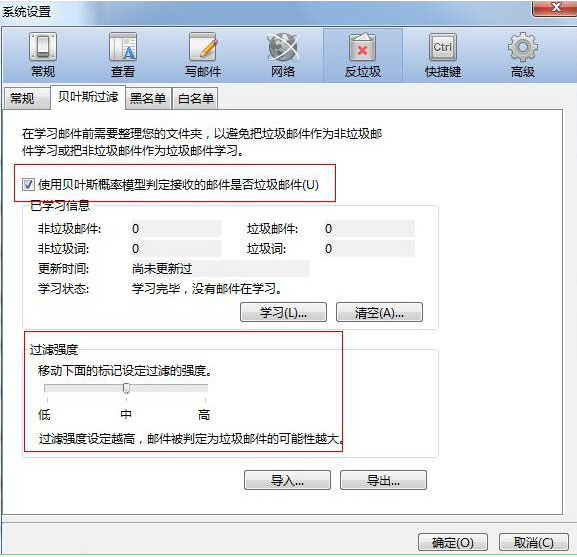Click the 学习(L)... button
This screenshot has width=577, height=557.
(x=283, y=312)
